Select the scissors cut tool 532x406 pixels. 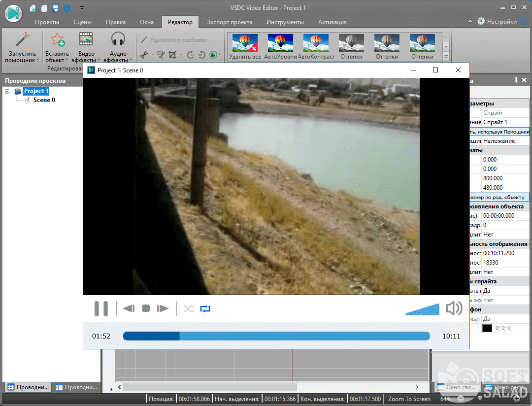tap(144, 54)
